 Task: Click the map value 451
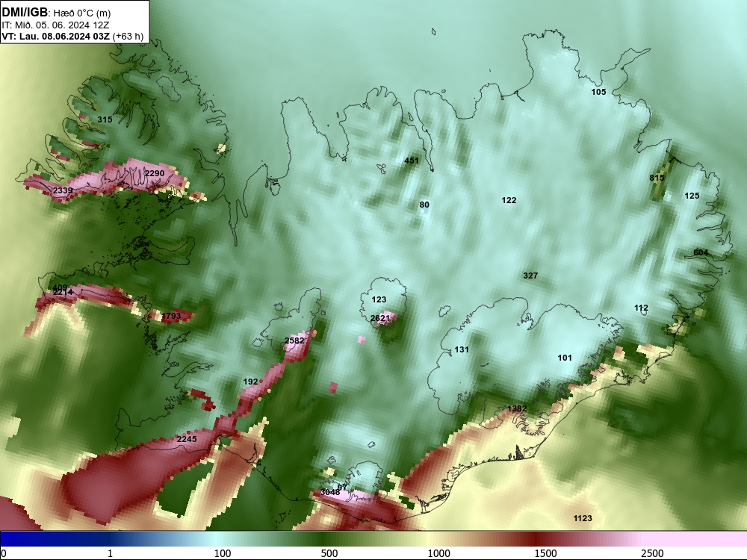point(412,161)
